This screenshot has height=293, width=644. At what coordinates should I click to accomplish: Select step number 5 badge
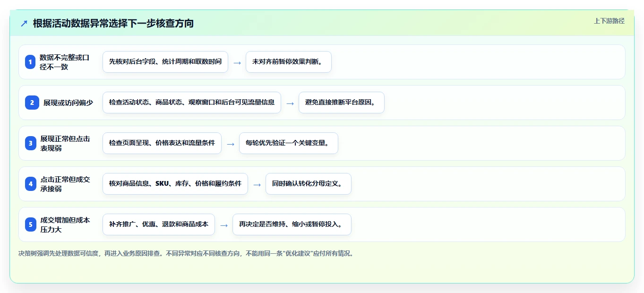[30, 224]
